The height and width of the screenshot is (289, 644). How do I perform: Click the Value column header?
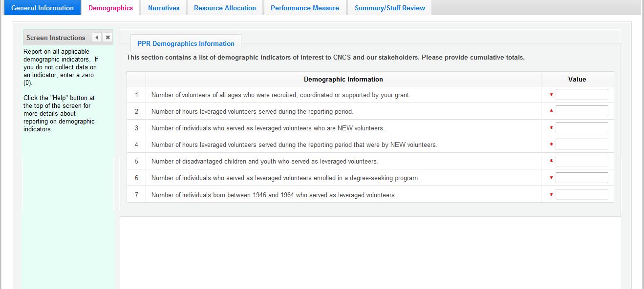577,79
